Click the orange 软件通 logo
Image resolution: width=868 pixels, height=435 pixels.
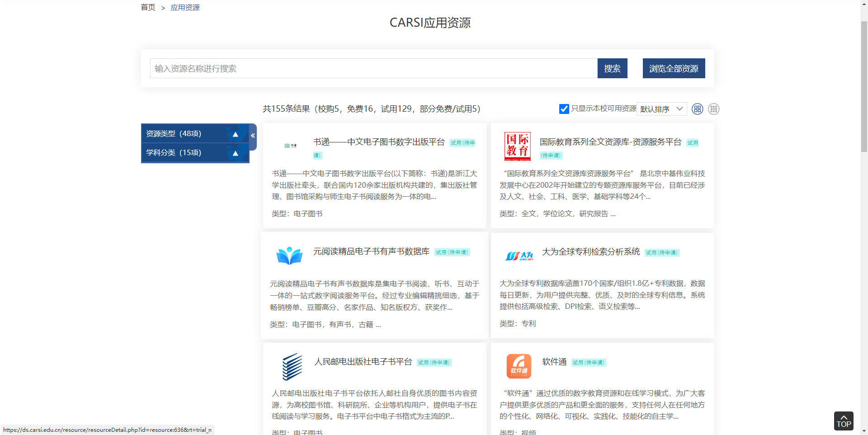coord(519,366)
